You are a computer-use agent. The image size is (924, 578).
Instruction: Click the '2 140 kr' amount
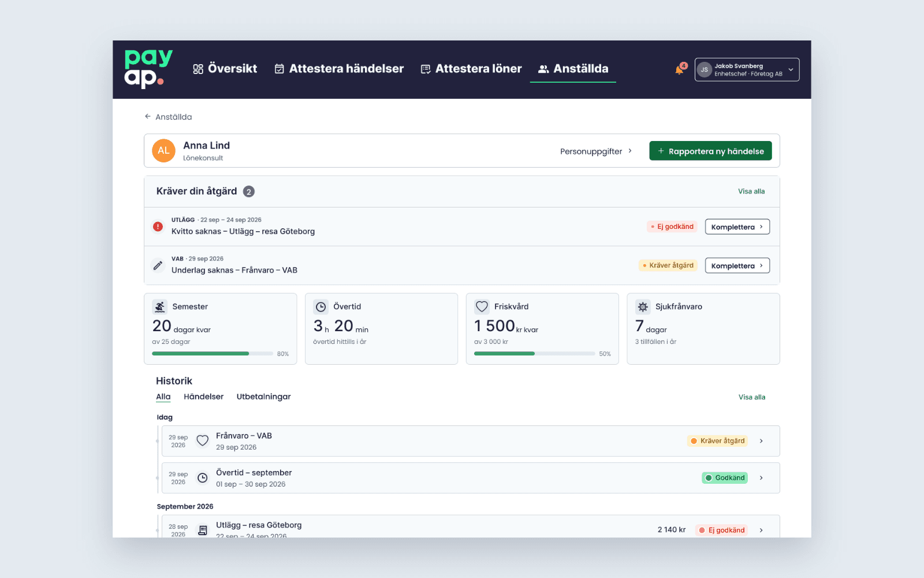tap(672, 530)
